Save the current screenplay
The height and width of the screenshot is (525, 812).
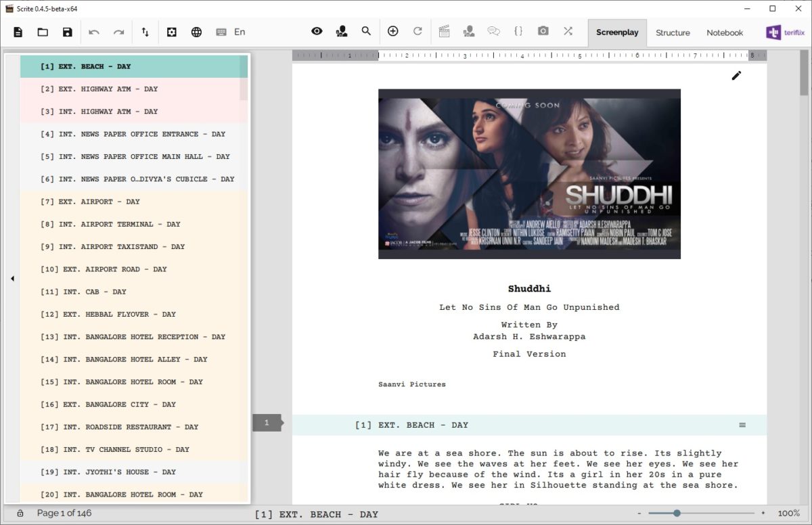tap(67, 32)
